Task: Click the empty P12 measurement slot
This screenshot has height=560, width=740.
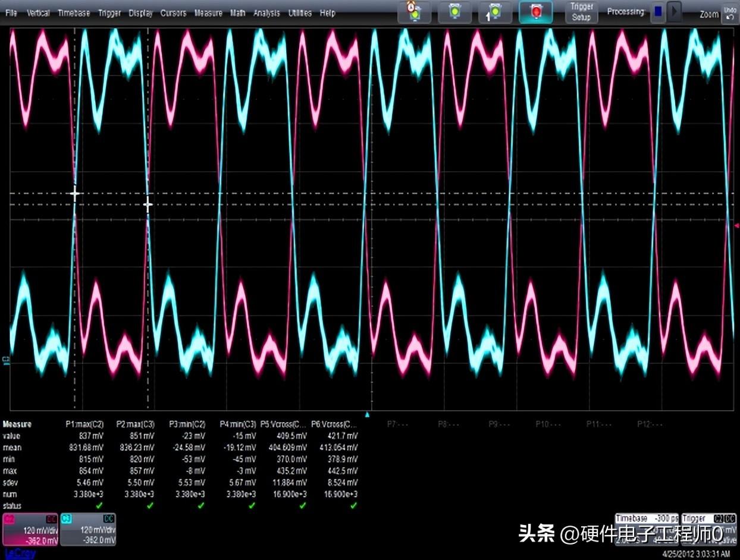Action: click(x=651, y=424)
